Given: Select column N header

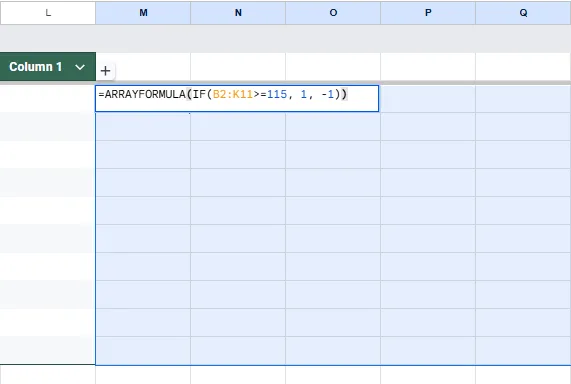Looking at the screenshot, I should tap(238, 13).
